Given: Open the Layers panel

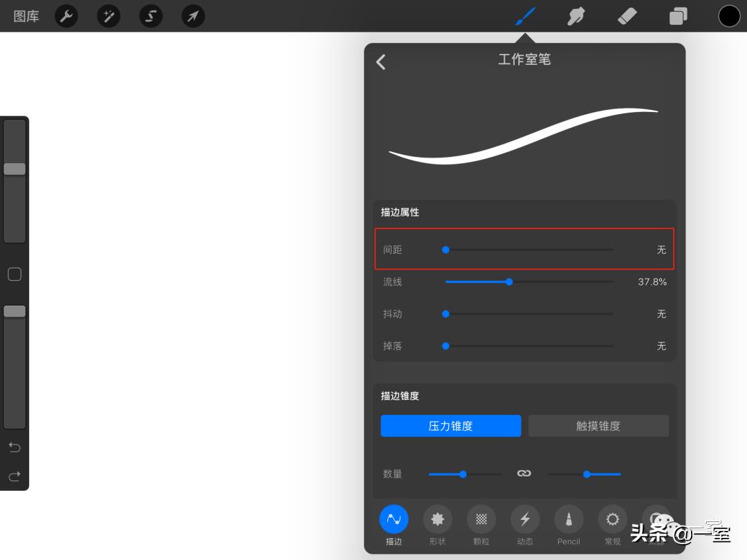Looking at the screenshot, I should 677,15.
